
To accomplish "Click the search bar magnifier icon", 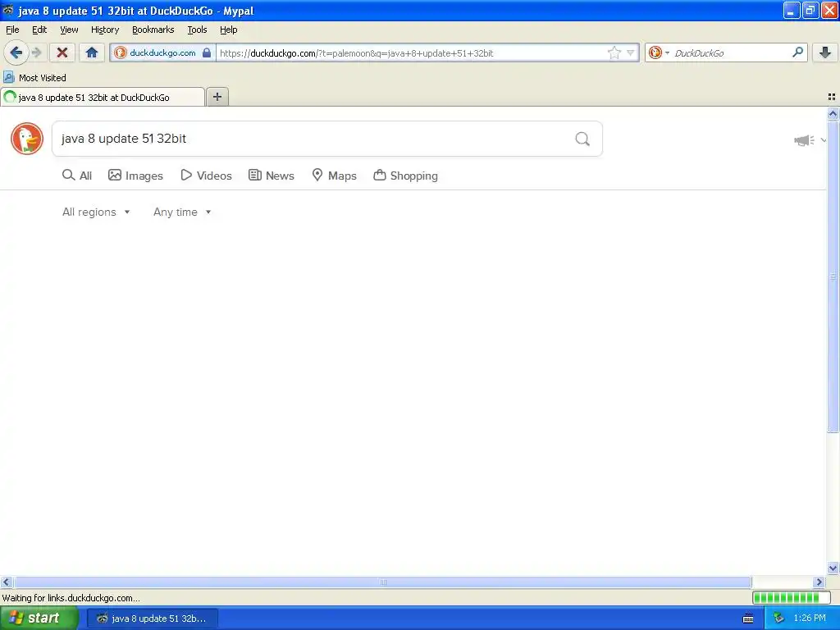I will click(x=797, y=52).
